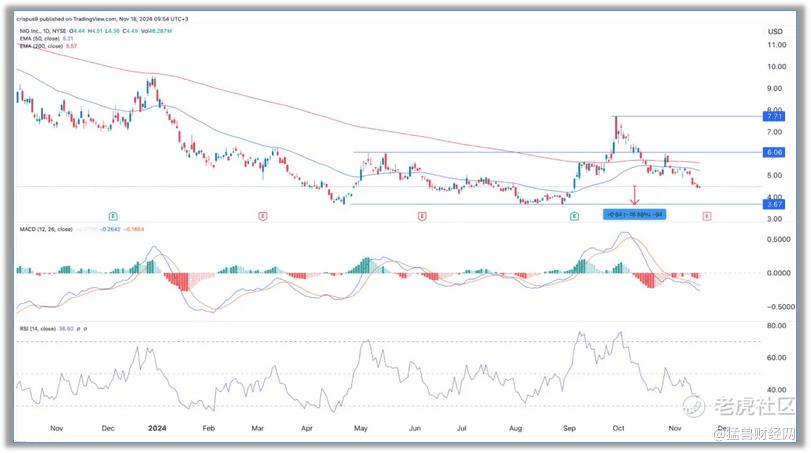Image resolution: width=811 pixels, height=453 pixels.
Task: Click the Nov label right of Oct
Action: (674, 428)
